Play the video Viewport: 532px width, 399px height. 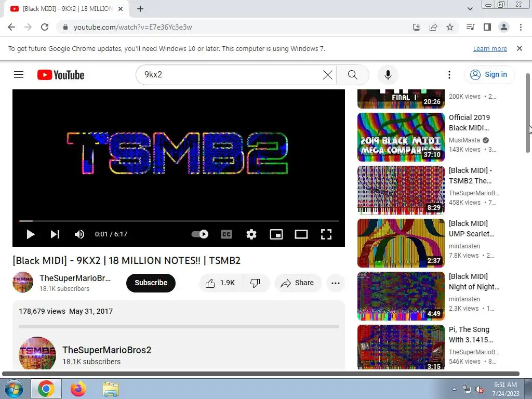pyautogui.click(x=30, y=234)
